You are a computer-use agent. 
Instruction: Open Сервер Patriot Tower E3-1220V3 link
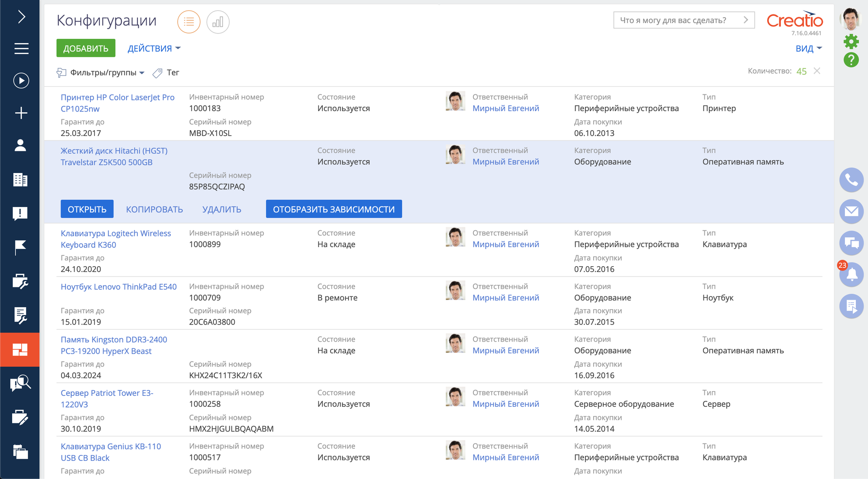(107, 399)
